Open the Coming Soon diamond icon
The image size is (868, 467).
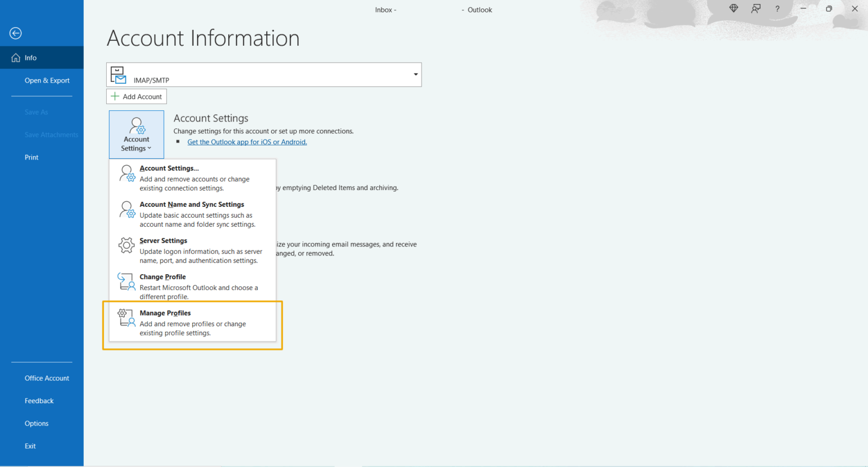[x=733, y=8]
